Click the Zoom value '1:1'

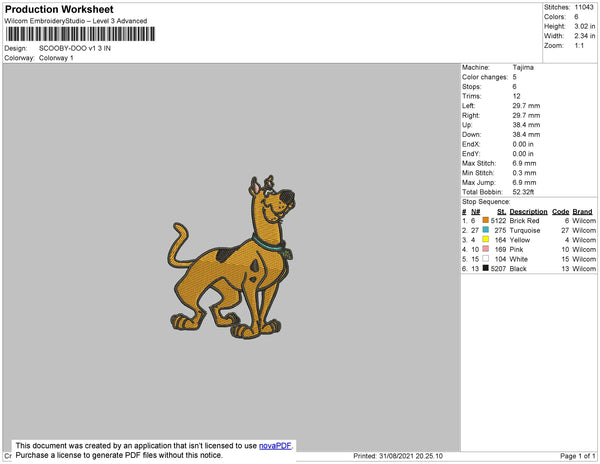pos(579,46)
